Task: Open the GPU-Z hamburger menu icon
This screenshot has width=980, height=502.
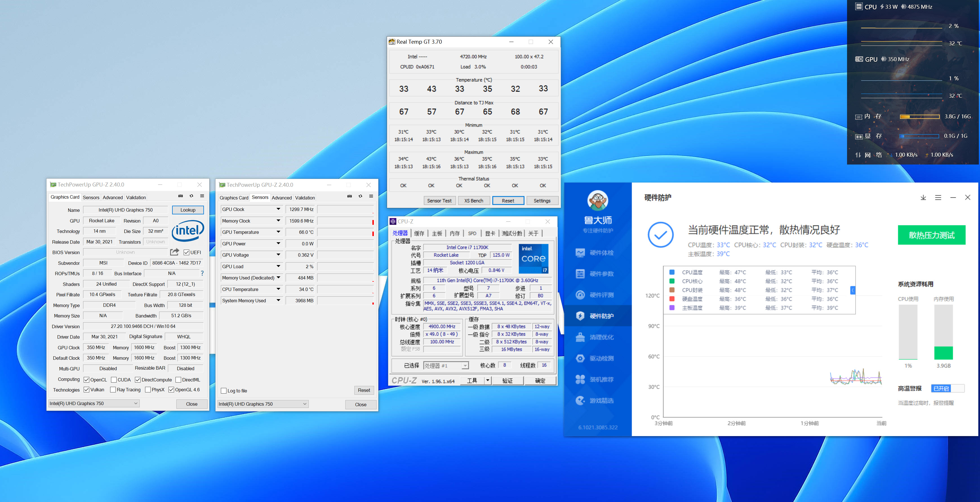Action: (202, 196)
